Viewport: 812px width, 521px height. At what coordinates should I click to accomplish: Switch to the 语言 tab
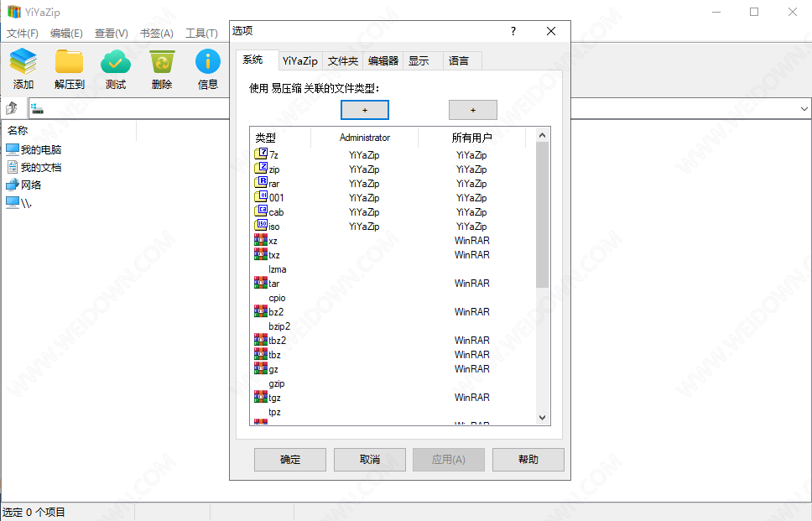463,61
